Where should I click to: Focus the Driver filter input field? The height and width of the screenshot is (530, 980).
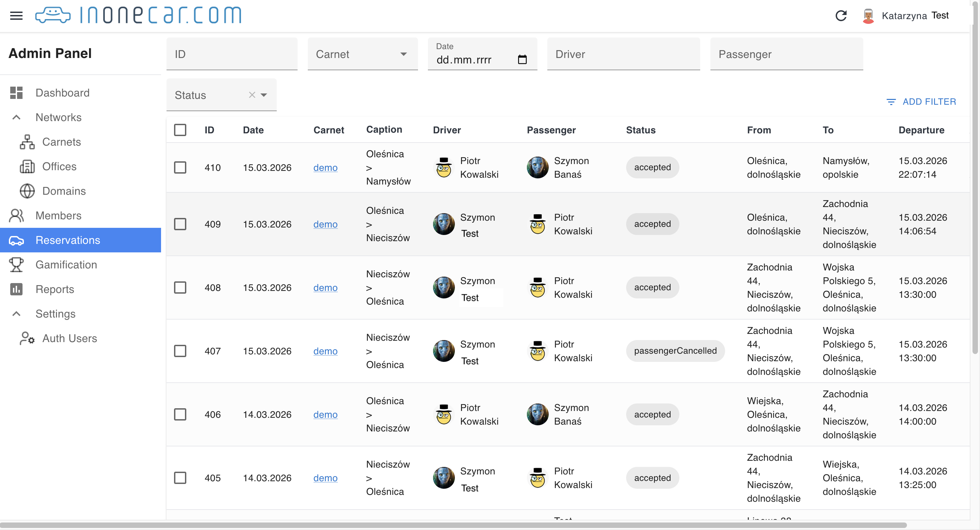click(x=623, y=54)
